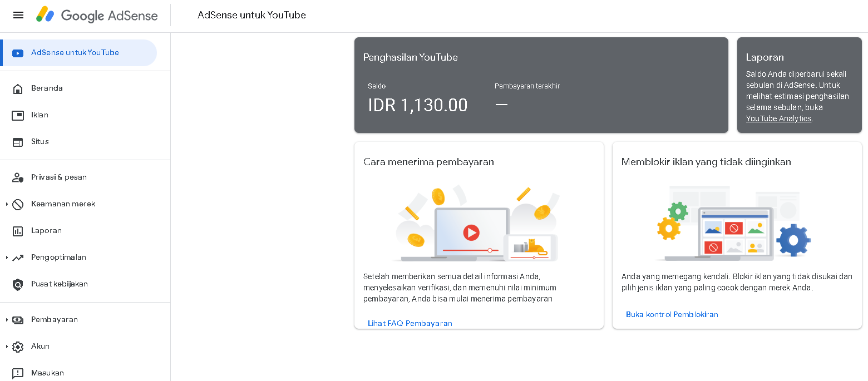
Task: Expand the Keamanan merek section
Action: [6, 204]
